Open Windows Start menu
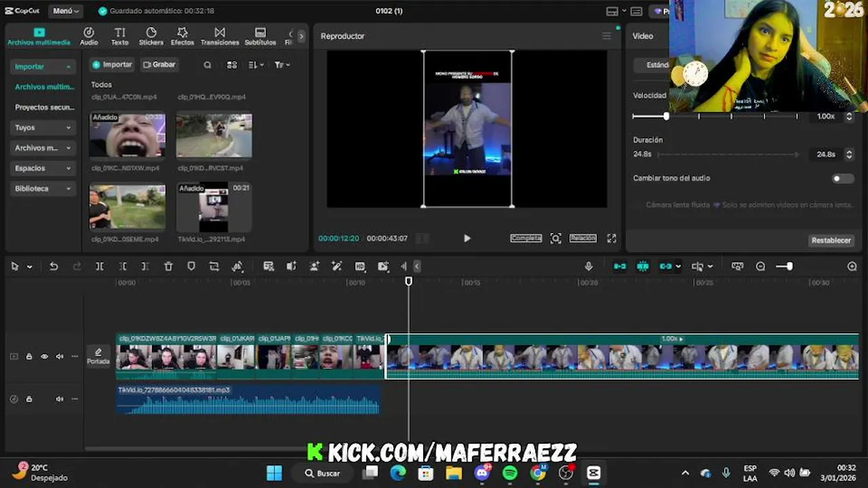The image size is (868, 488). pyautogui.click(x=274, y=472)
